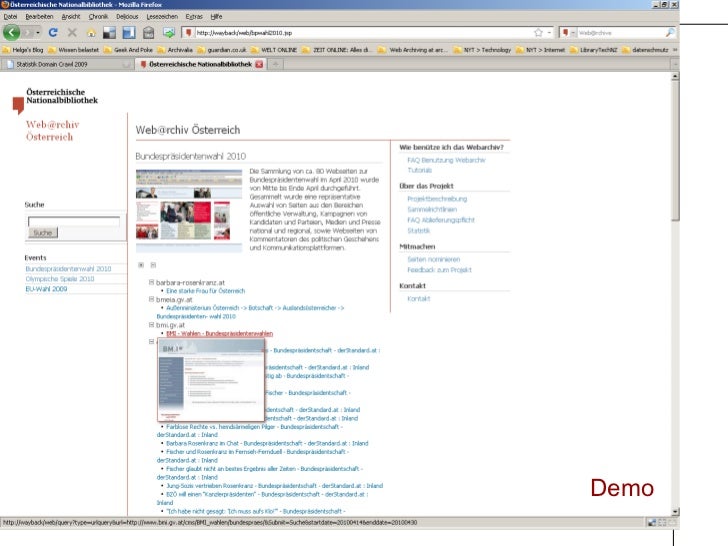Open the Delicious menu

point(127,16)
